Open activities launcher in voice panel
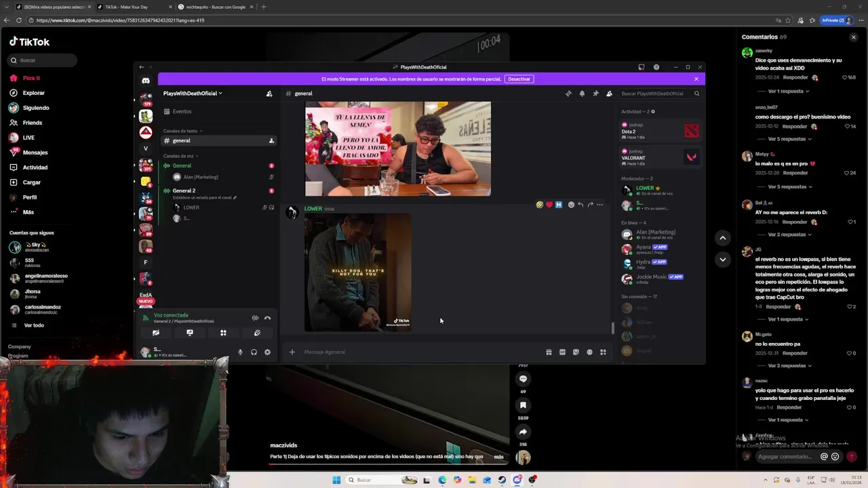Image resolution: width=868 pixels, height=488 pixels. tap(223, 333)
